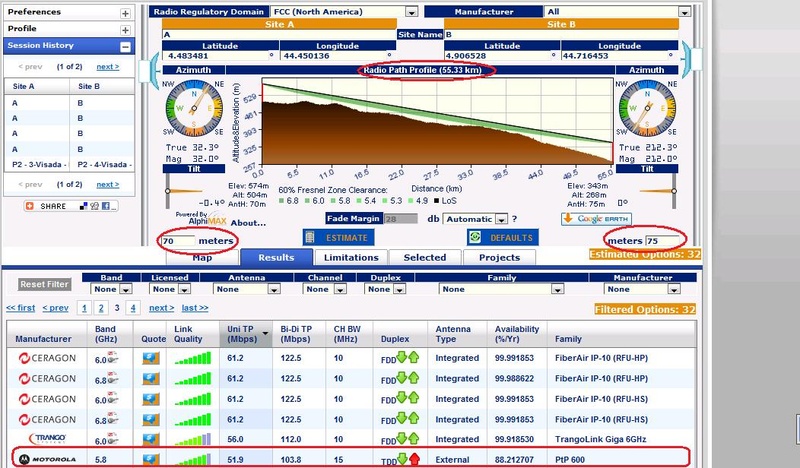Click TDD duplex arrows in Motorola row
Viewport: 800px width, 468px height.
408,459
